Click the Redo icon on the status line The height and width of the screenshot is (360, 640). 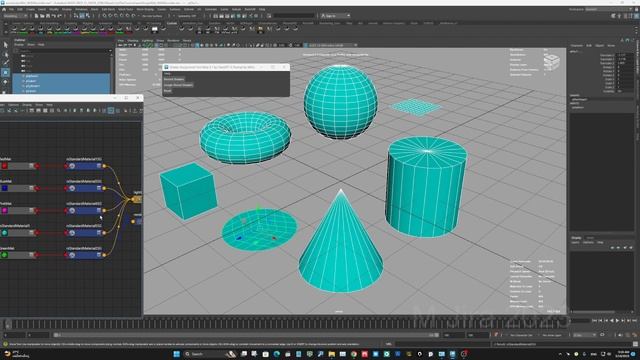click(60, 16)
